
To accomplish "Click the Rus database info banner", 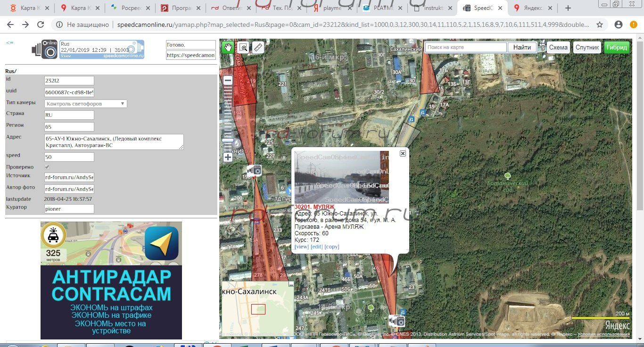I will [x=101, y=50].
